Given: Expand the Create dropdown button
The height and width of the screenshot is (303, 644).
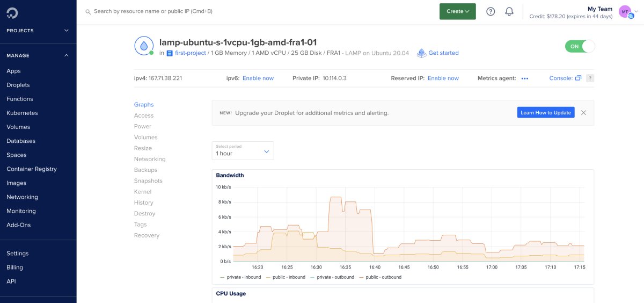Looking at the screenshot, I should (457, 11).
